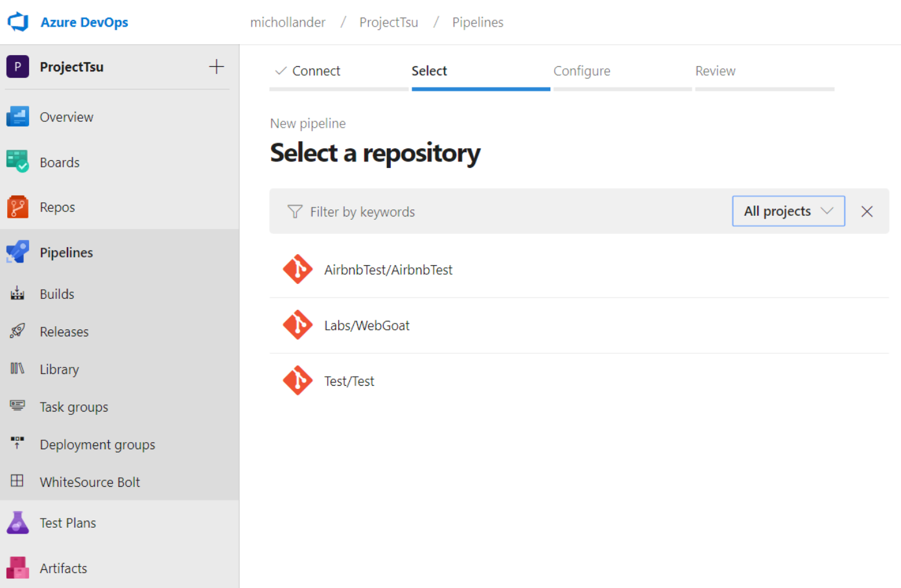Click the plus to add a new project item

(216, 66)
